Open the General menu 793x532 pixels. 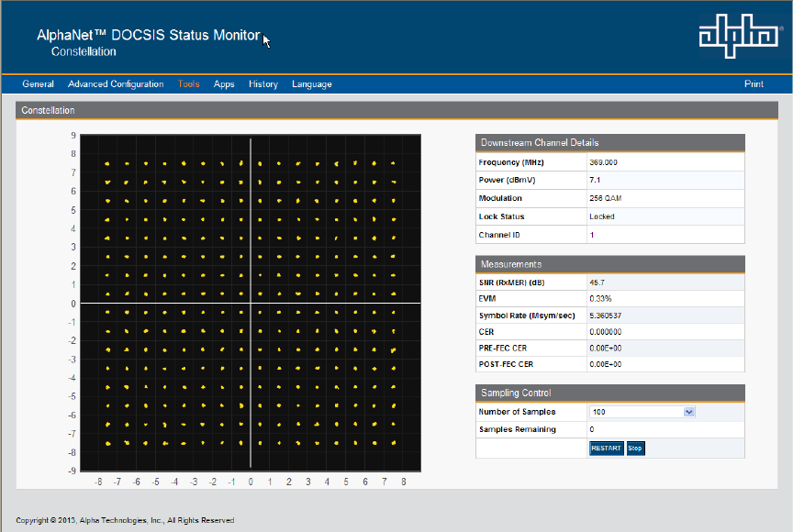[38, 83]
